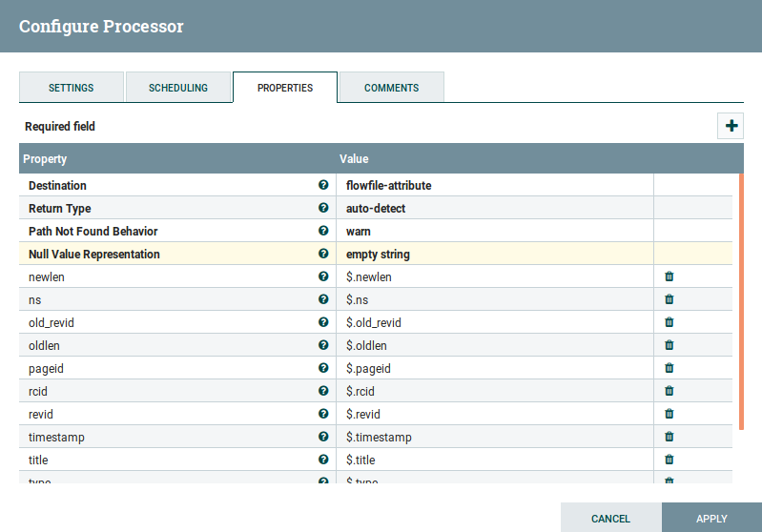Show help for Destination property
Screen dimensions: 762x532
(323, 185)
